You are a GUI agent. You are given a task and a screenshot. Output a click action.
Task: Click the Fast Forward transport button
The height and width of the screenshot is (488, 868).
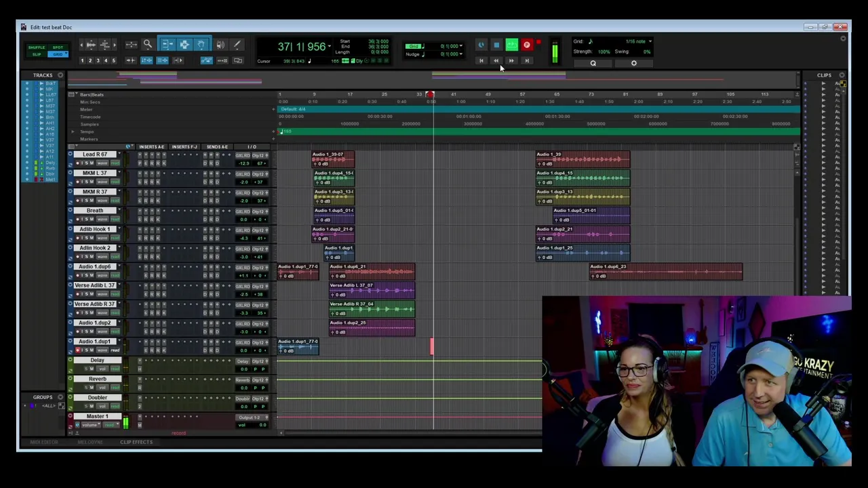point(511,61)
